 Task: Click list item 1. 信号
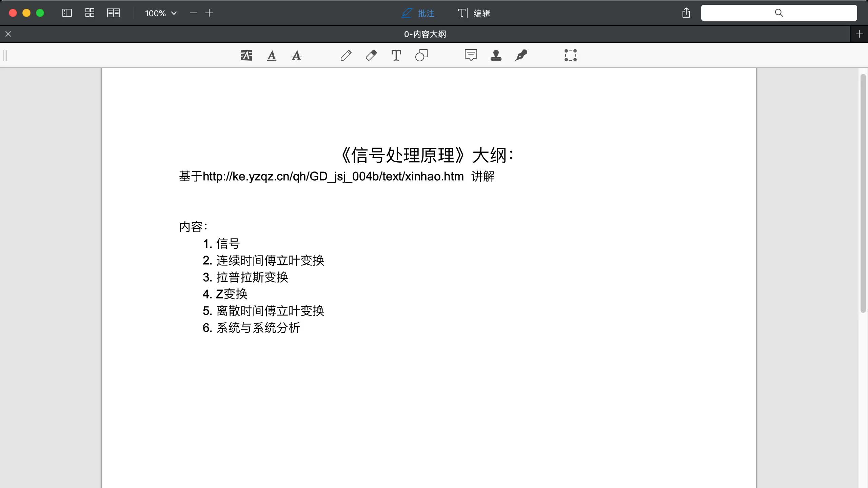click(221, 244)
